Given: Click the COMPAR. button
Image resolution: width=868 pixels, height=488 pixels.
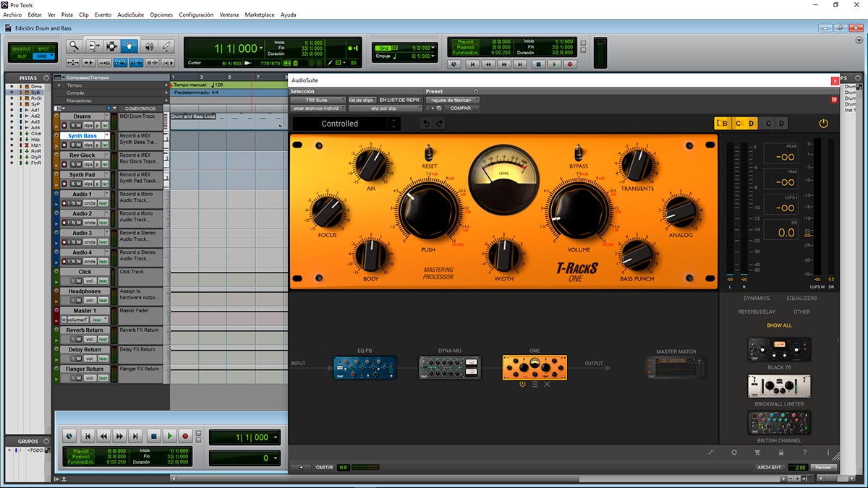Looking at the screenshot, I should 460,108.
